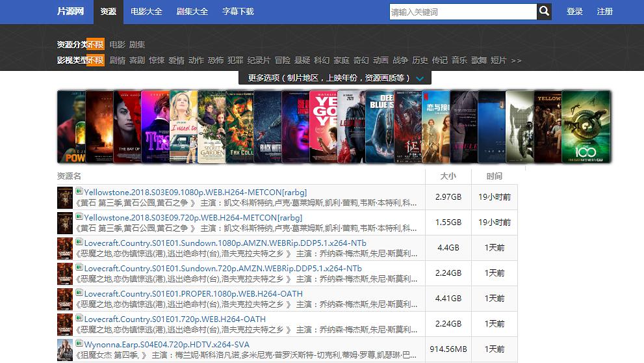Filter genre by 动作
Viewport: 644px width, 363px height.
click(x=196, y=60)
